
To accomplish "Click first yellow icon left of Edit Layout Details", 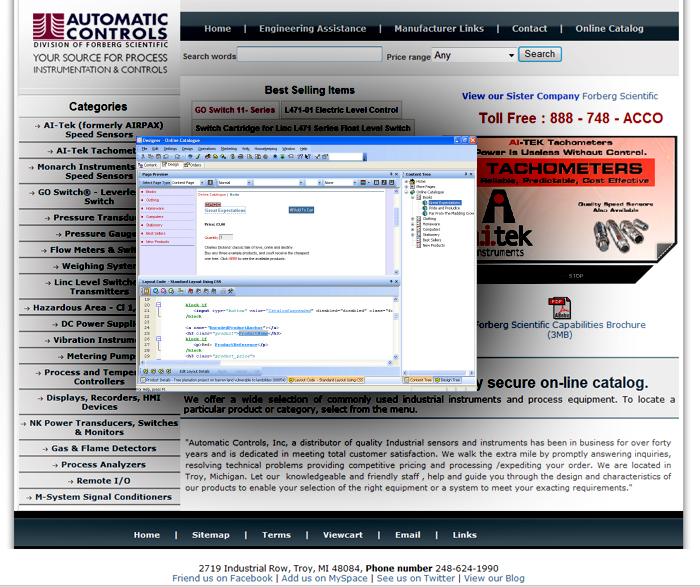I will [x=146, y=371].
